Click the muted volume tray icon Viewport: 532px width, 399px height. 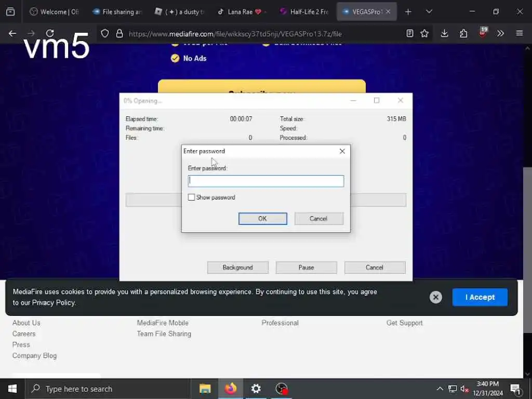[464, 389]
